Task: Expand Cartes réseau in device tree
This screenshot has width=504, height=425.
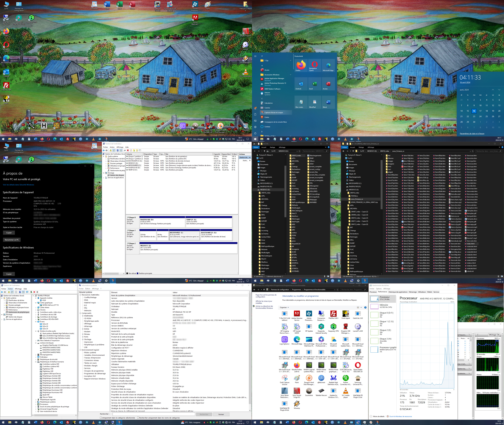Action: point(36,307)
